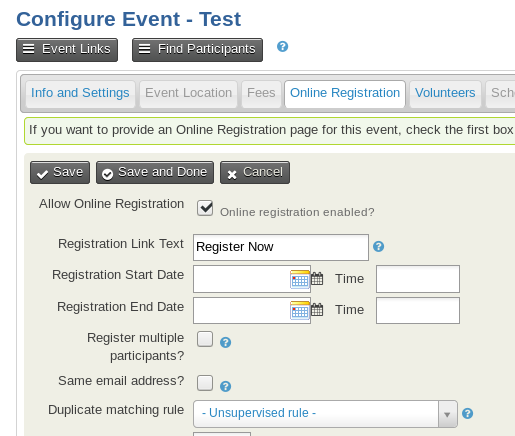Check the Same email address box

point(205,383)
